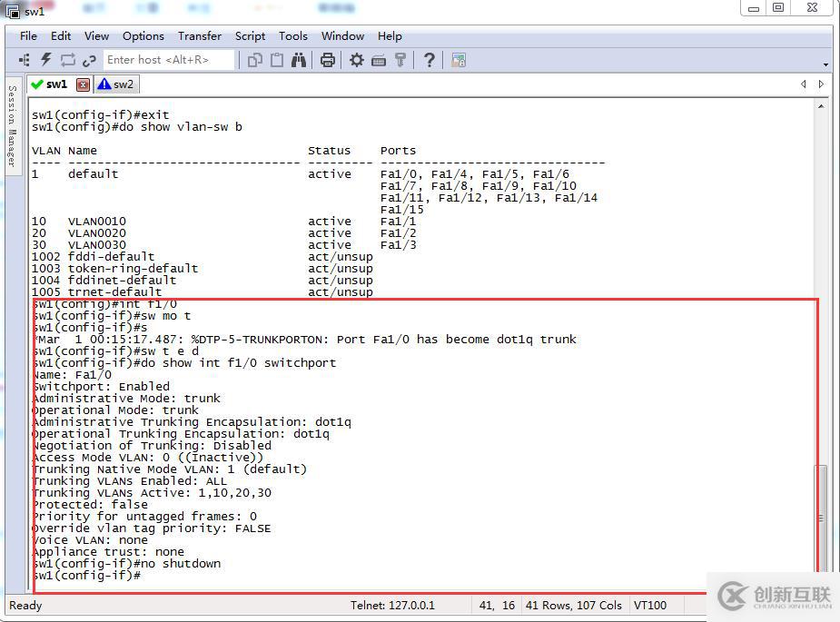Click the terminal vertical scrollbar thumb
The image size is (840, 622).
click(821, 518)
